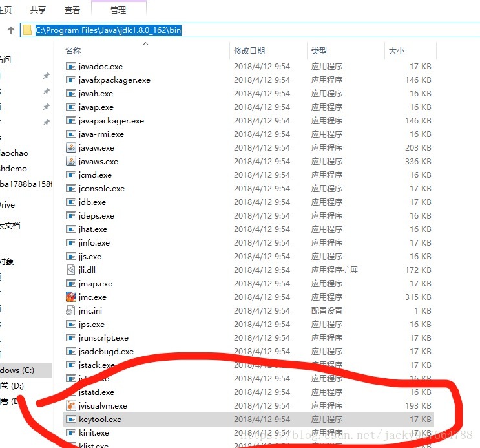The height and width of the screenshot is (448, 480).
Task: Select the jinfo.exe icon
Action: [x=70, y=242]
